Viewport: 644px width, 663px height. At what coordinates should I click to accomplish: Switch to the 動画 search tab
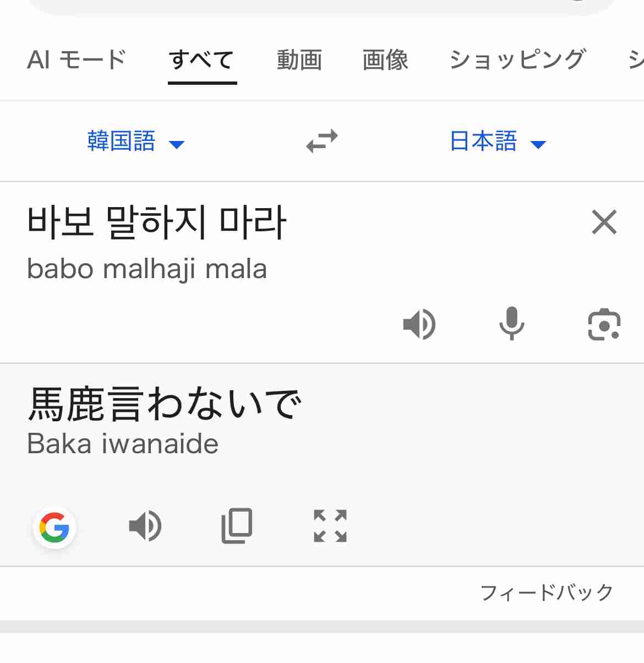pyautogui.click(x=300, y=61)
